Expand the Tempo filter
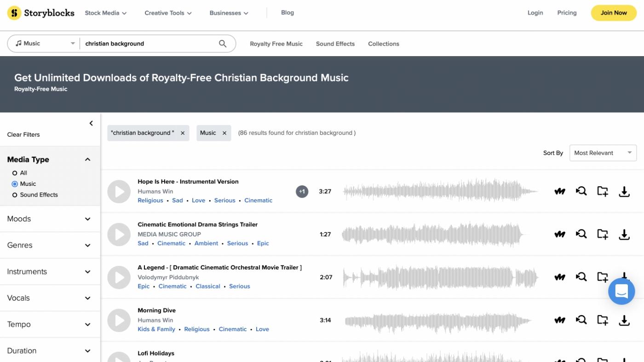 pyautogui.click(x=50, y=324)
